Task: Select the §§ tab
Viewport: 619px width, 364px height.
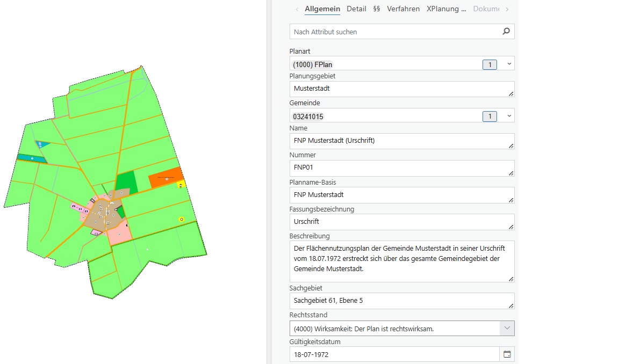Action: click(x=376, y=9)
